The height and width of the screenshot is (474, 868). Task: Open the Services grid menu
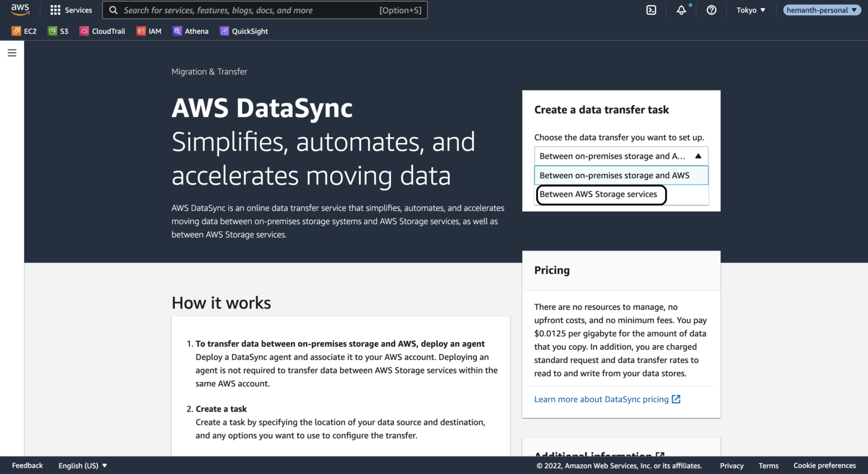click(71, 10)
